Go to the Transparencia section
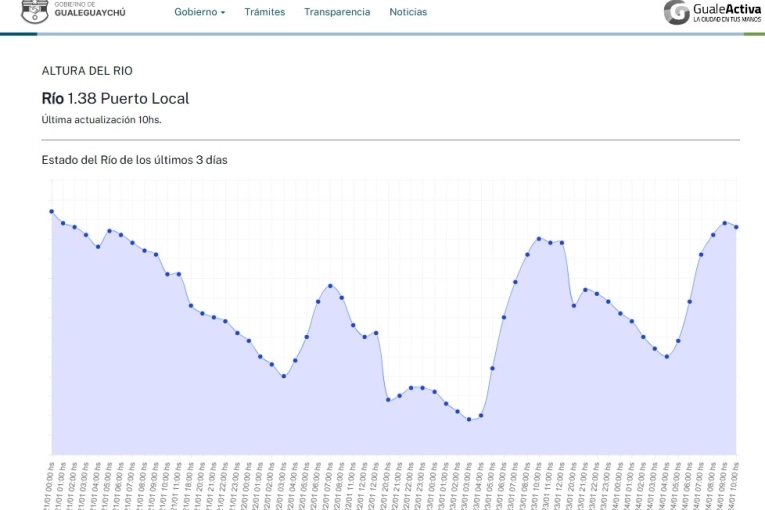The image size is (765, 510). [337, 12]
